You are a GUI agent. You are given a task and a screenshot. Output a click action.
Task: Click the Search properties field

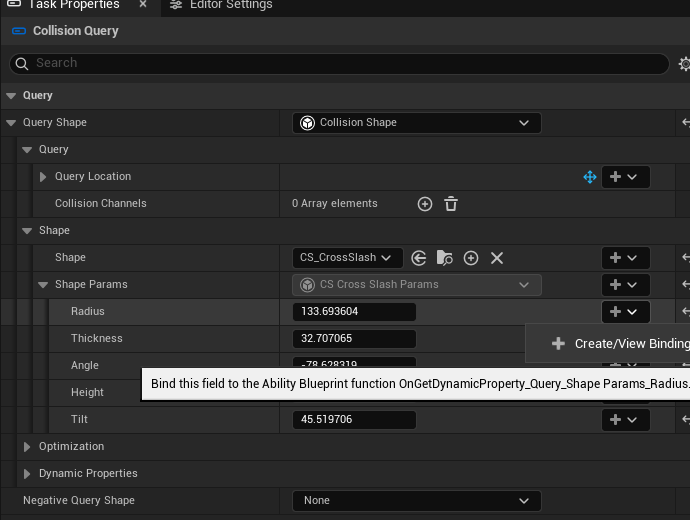tap(339, 64)
